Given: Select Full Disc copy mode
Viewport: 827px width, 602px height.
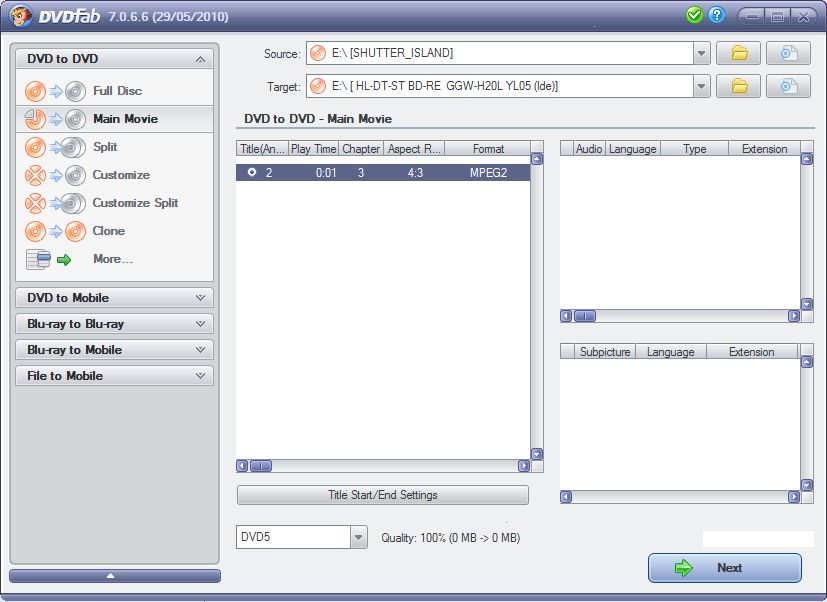Looking at the screenshot, I should point(114,91).
